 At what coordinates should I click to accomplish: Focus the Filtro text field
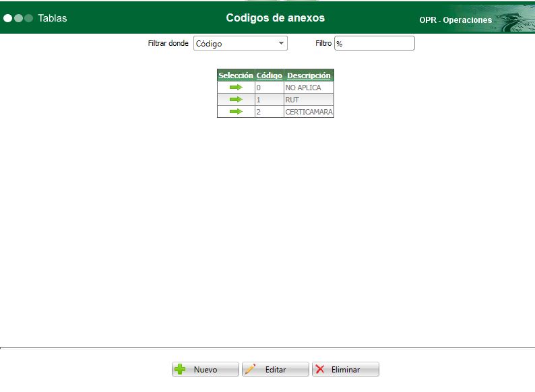(x=374, y=43)
